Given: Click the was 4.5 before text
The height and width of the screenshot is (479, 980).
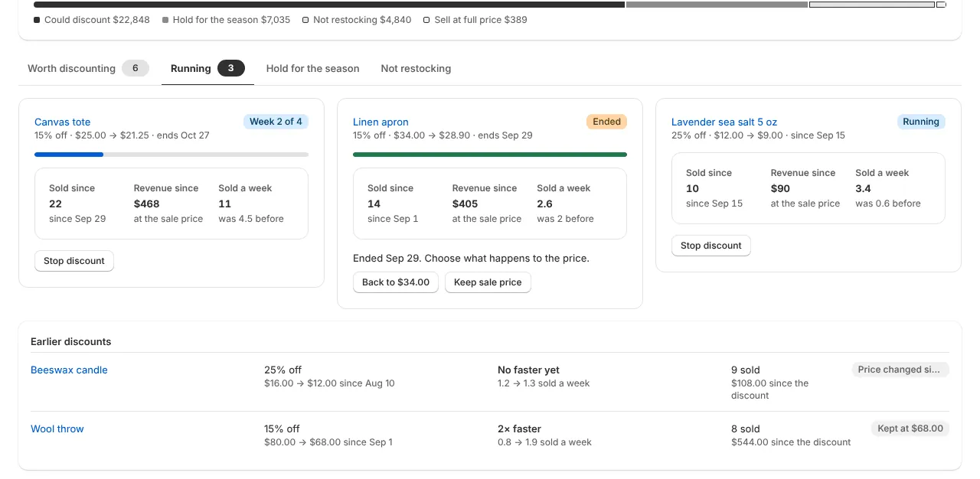Looking at the screenshot, I should [251, 219].
